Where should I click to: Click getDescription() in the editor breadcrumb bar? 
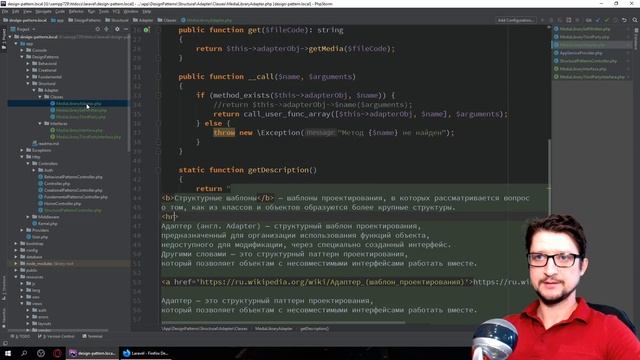[314, 329]
